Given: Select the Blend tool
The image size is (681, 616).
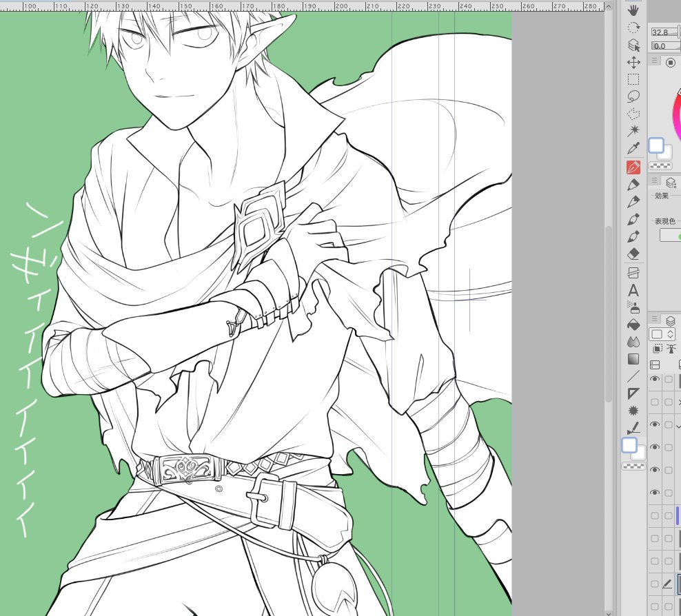Looking at the screenshot, I should click(633, 342).
